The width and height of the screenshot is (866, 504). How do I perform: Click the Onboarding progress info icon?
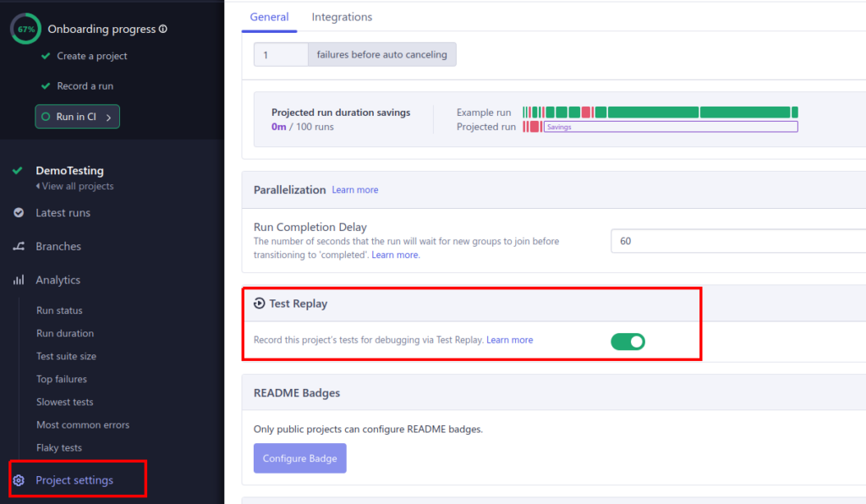[163, 29]
